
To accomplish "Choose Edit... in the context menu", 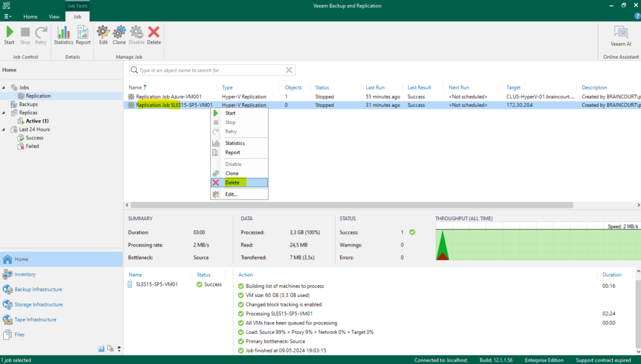I will point(239,195).
